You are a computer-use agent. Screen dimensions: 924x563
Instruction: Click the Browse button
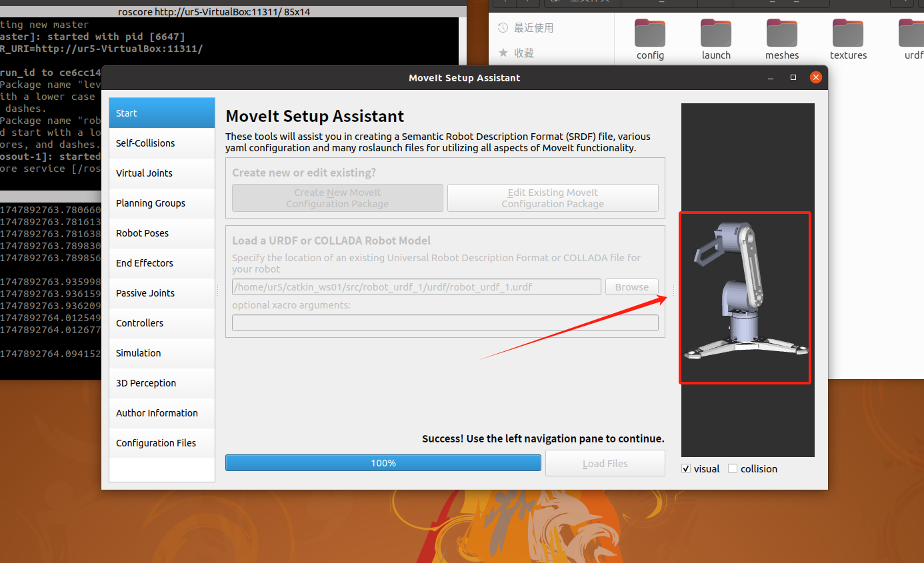(631, 287)
